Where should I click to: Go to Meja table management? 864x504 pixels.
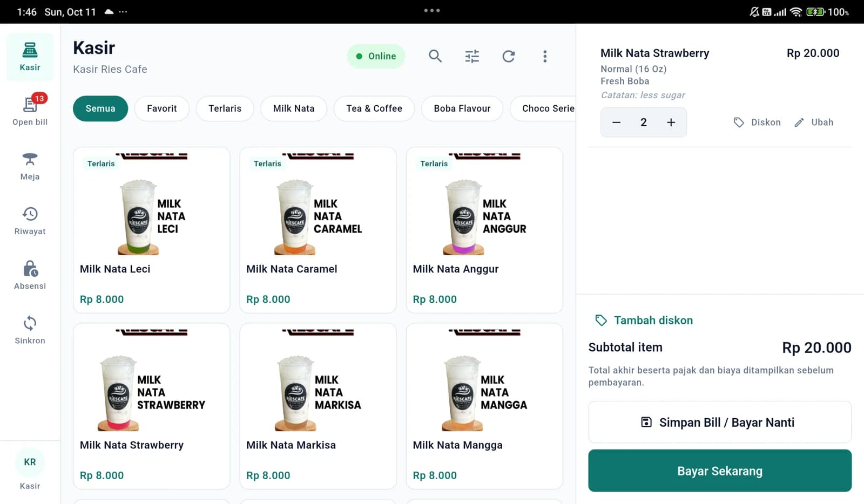pos(30,166)
